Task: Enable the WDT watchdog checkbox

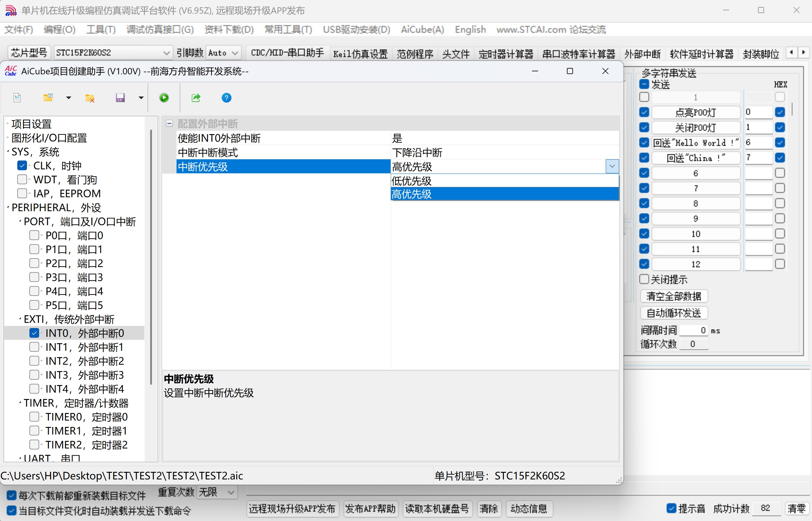Action: (22, 180)
